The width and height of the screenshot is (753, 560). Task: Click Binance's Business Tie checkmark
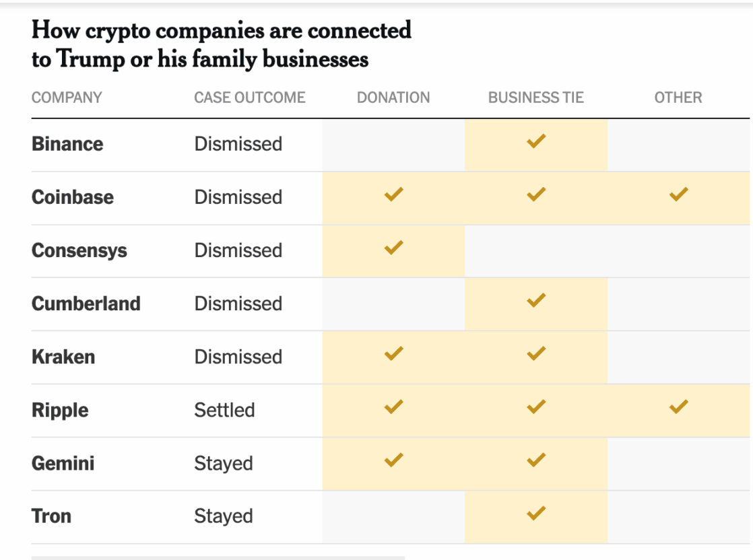coord(536,141)
